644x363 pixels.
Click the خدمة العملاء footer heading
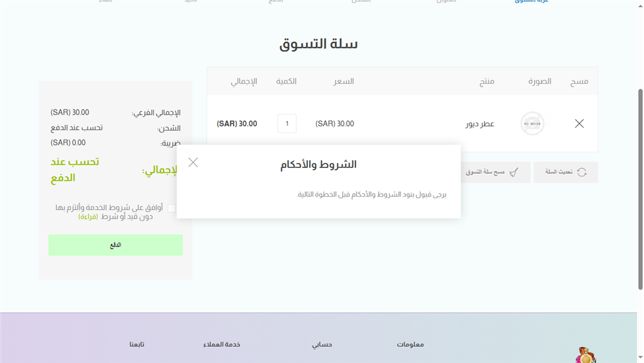222,344
